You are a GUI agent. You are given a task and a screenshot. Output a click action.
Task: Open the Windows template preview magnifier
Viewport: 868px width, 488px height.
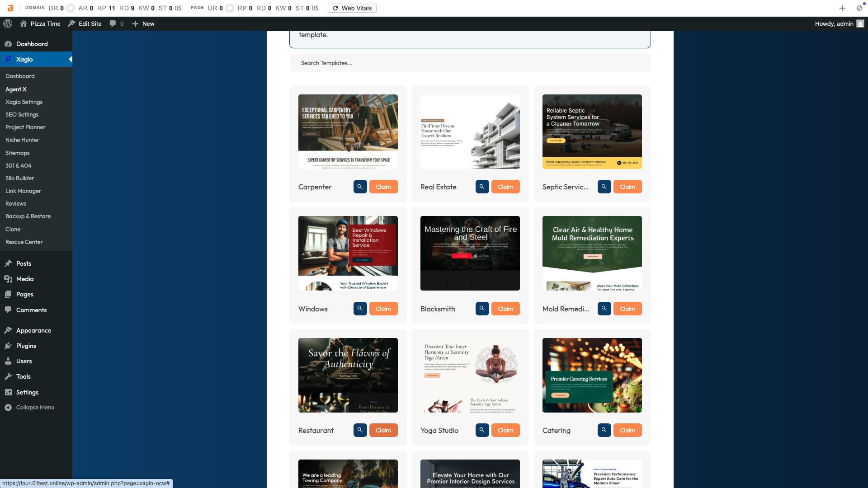pos(360,309)
